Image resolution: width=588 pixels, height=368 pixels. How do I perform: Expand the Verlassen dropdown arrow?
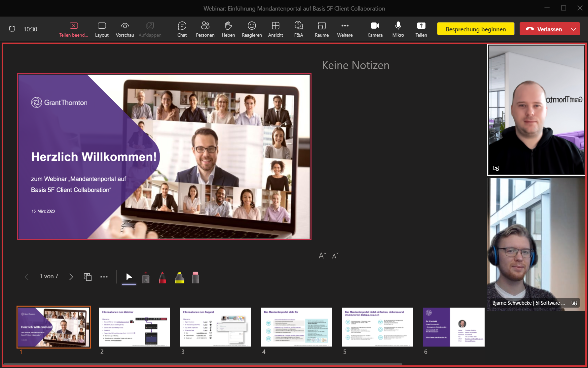coord(574,29)
